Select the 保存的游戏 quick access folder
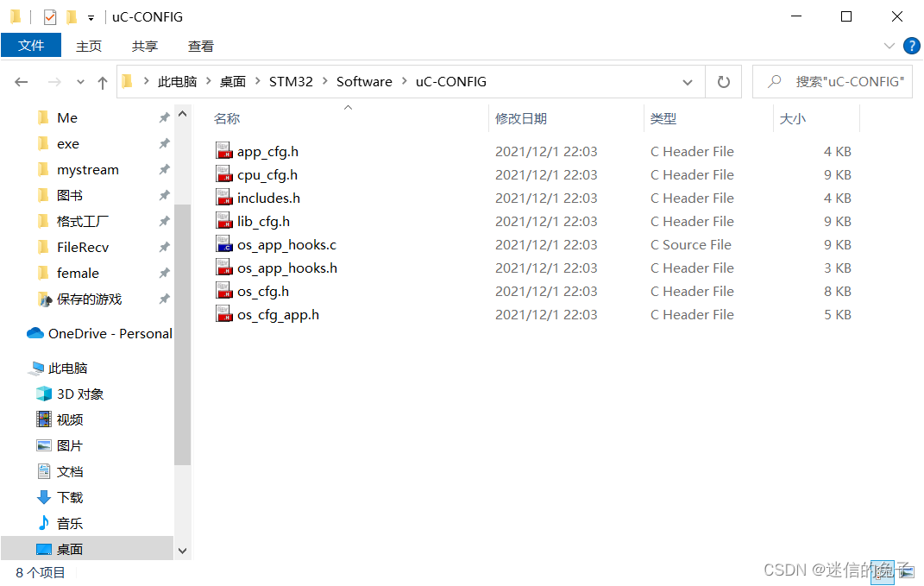 [89, 299]
